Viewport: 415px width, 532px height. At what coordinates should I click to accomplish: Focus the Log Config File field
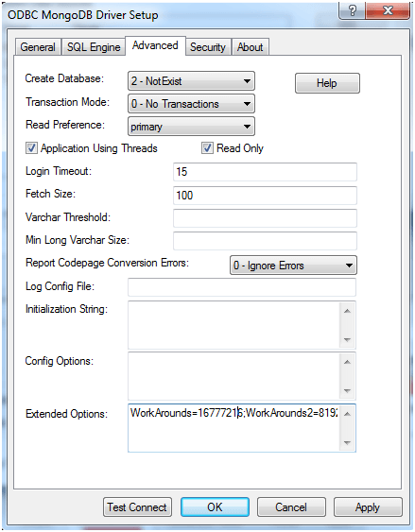click(242, 287)
